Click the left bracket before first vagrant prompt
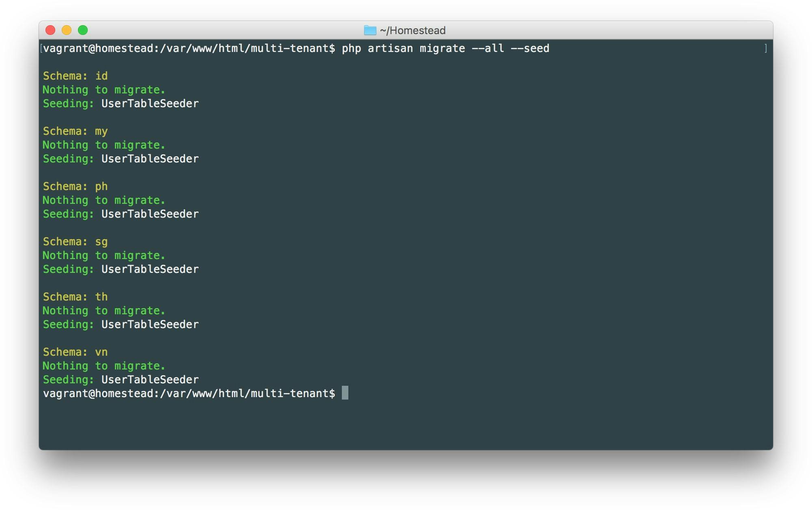Screen dimensions: 812x510 tap(41, 48)
